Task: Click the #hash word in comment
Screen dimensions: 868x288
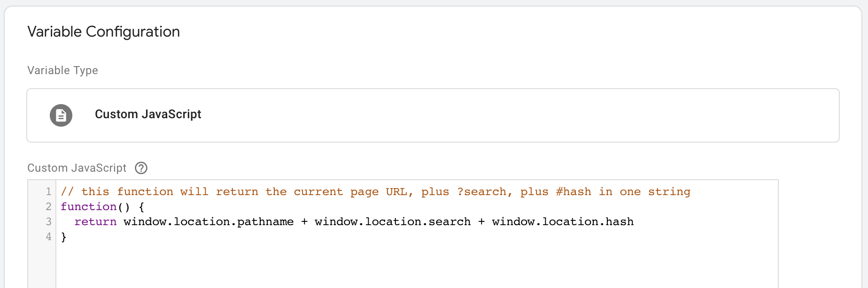Action: click(x=573, y=192)
